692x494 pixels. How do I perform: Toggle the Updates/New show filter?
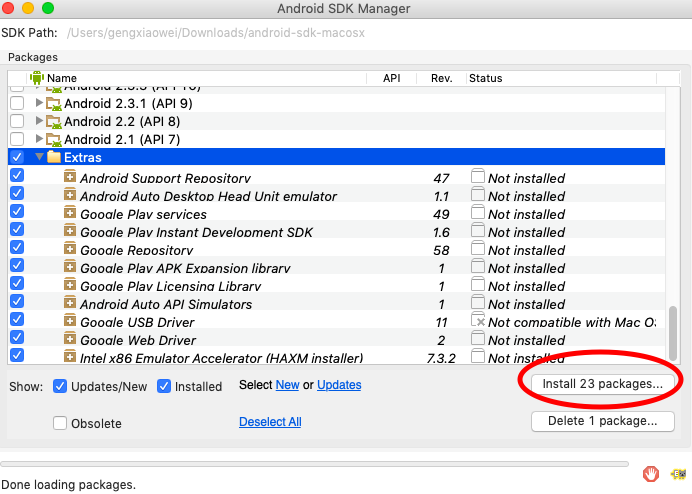60,386
